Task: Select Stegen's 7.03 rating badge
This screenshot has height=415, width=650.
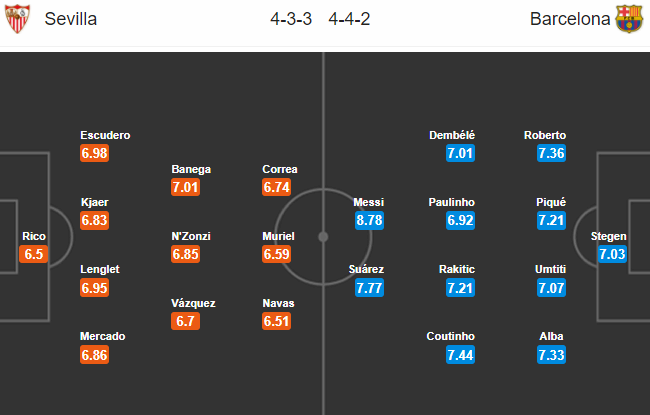Action: click(611, 254)
